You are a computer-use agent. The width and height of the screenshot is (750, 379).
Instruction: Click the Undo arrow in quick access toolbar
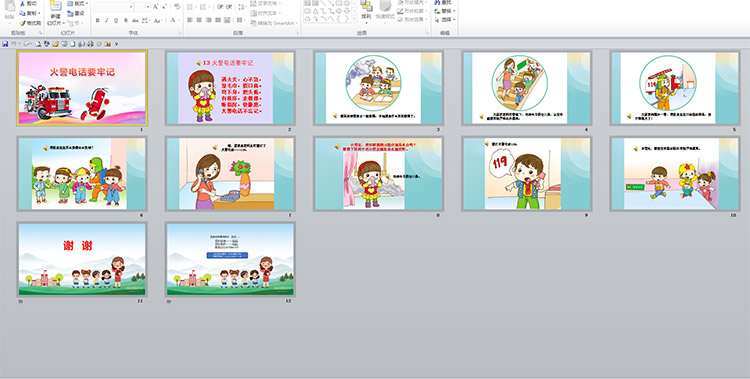point(13,44)
